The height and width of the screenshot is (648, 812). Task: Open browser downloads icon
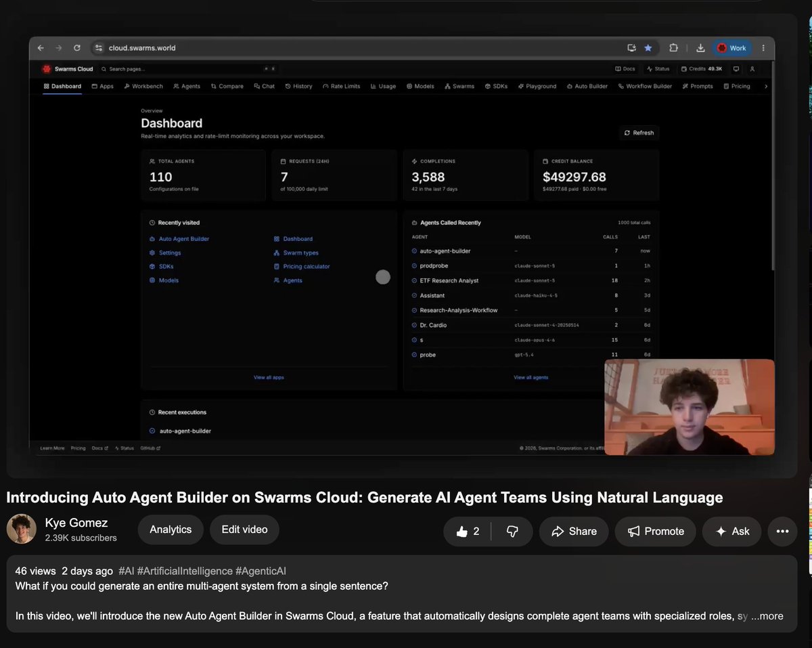[x=700, y=48]
